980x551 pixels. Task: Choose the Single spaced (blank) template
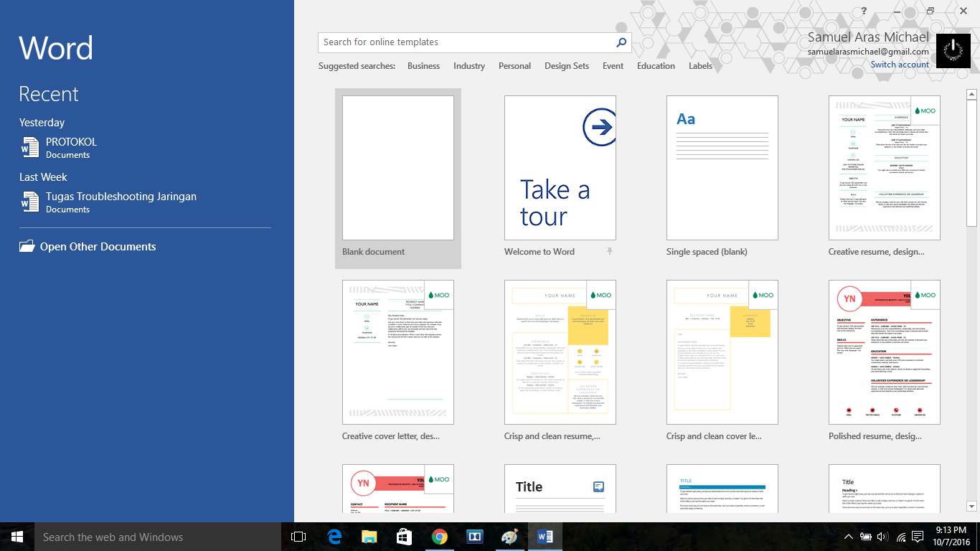[x=722, y=168]
